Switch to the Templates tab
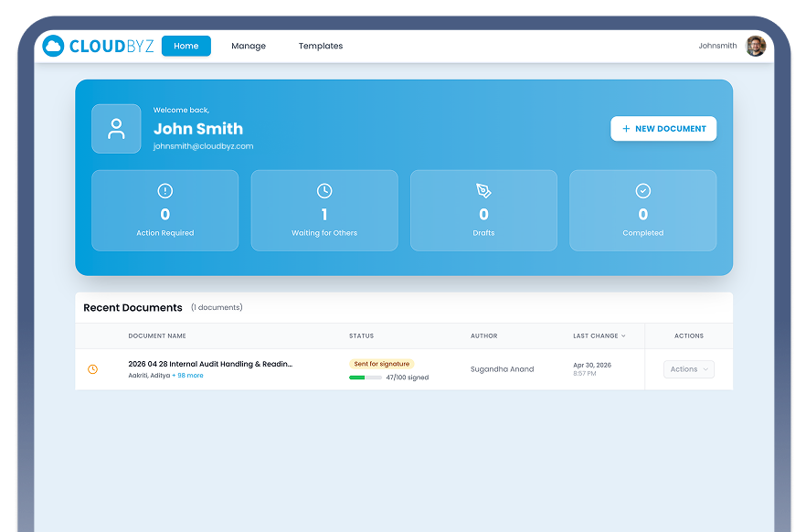Screen dimensions: 806x532 point(321,46)
